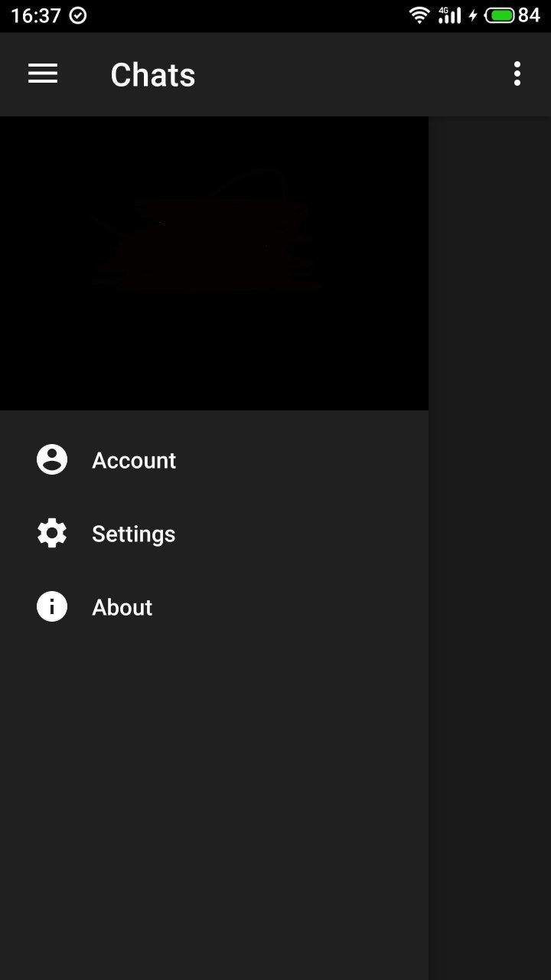
Task: Tap the hamburger menu icon
Action: (43, 73)
